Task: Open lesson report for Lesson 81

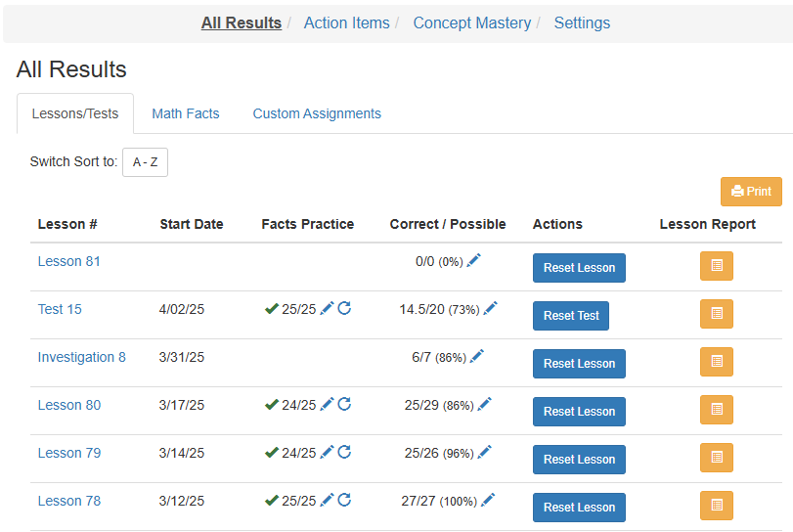Action: coord(716,265)
